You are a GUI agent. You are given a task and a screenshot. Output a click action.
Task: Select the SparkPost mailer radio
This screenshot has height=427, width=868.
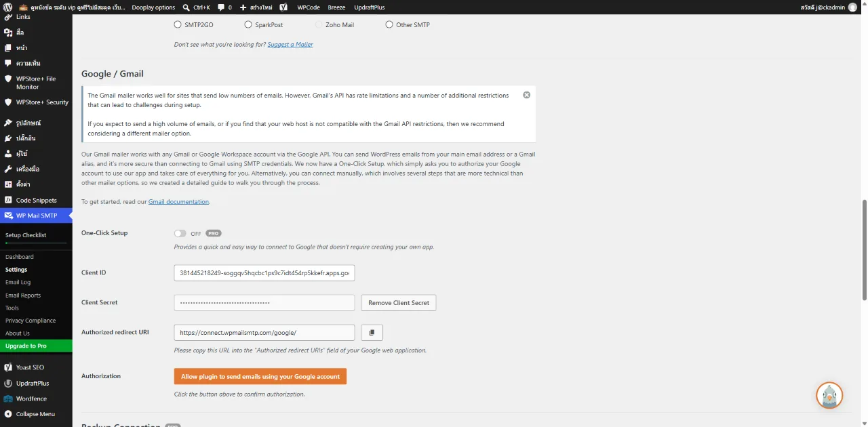coord(248,24)
